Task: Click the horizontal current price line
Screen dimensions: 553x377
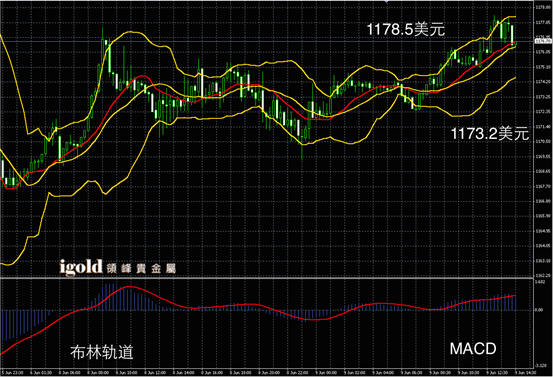Action: point(267,42)
